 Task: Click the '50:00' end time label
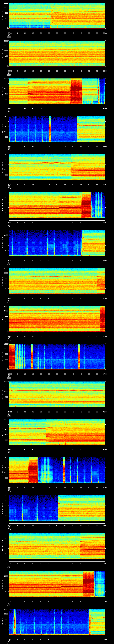coord(105,487)
